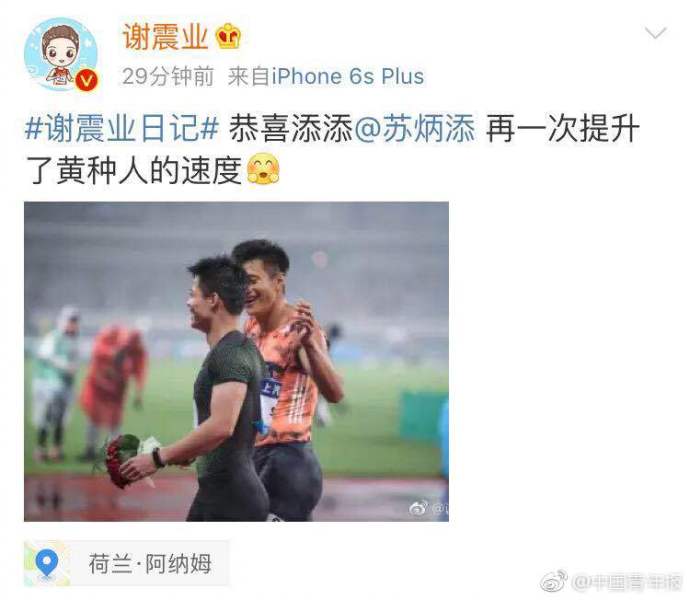Image resolution: width=690 pixels, height=600 pixels.
Task: Open the iPhone 6s Plus source link
Action: pos(348,77)
